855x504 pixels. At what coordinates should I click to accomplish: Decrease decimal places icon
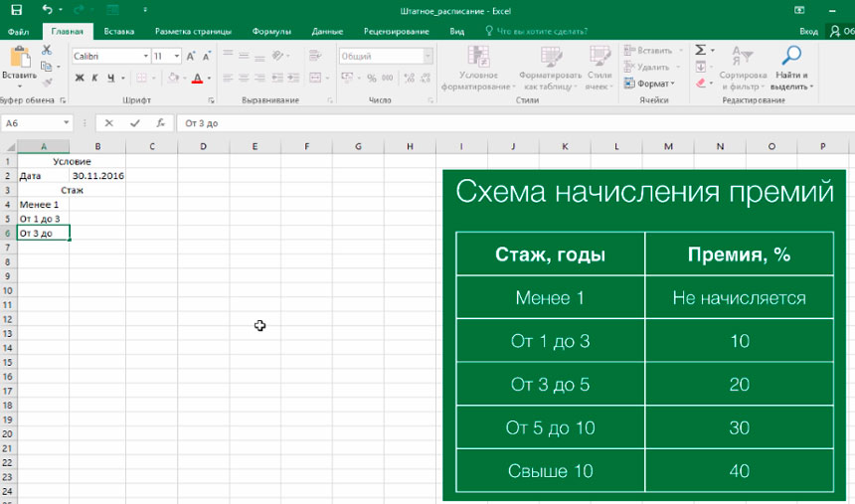426,78
